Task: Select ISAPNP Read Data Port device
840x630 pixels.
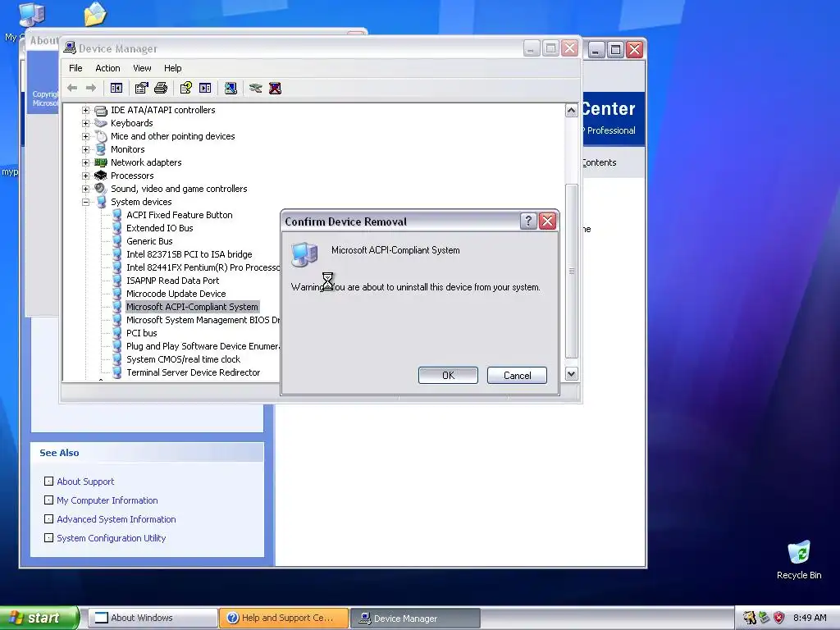Action: 172,281
